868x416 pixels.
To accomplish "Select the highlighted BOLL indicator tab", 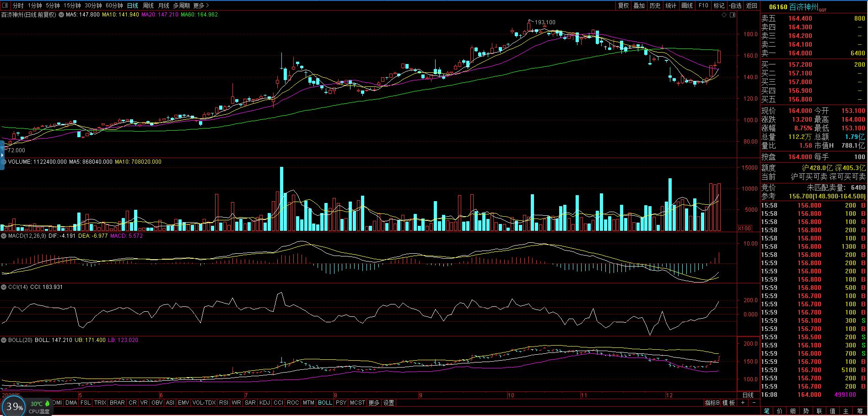I will click(325, 403).
